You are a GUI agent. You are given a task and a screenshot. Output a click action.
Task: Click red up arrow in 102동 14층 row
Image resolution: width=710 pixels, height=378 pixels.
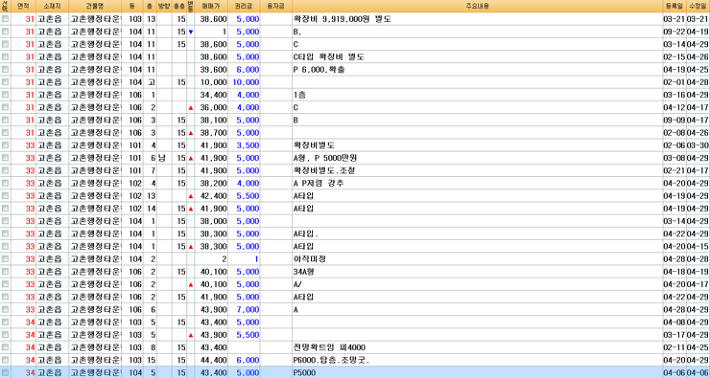191,209
